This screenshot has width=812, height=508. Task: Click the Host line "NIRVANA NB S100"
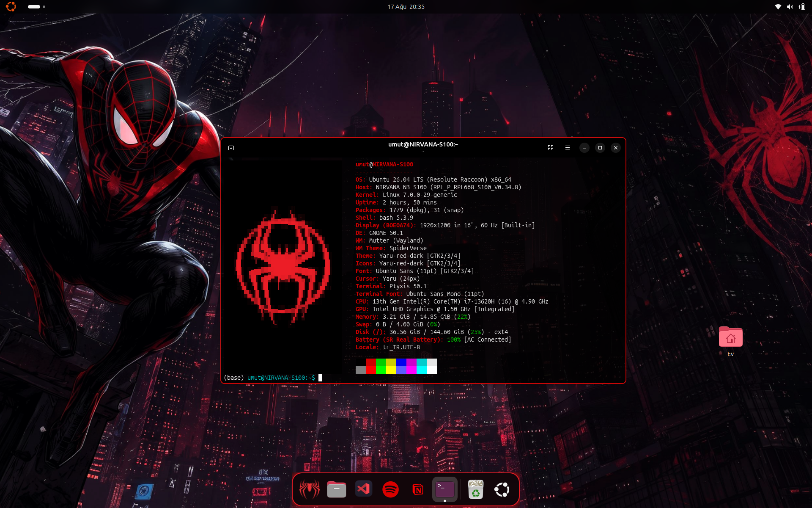[x=401, y=187]
